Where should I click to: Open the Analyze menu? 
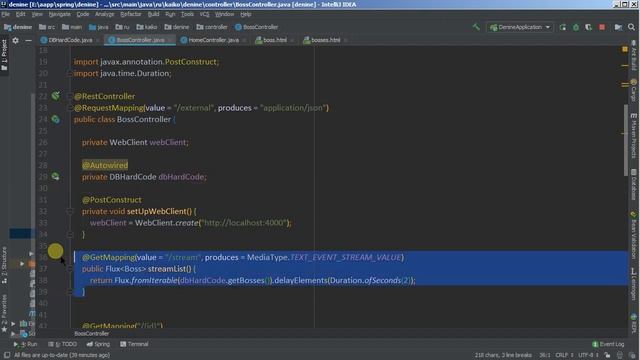point(104,14)
